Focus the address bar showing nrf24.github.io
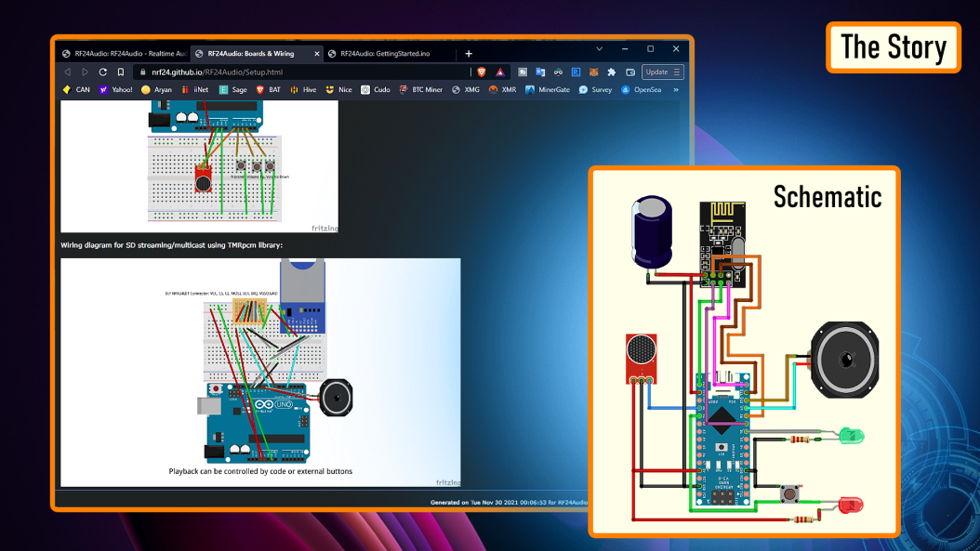This screenshot has width=980, height=551. (302, 72)
